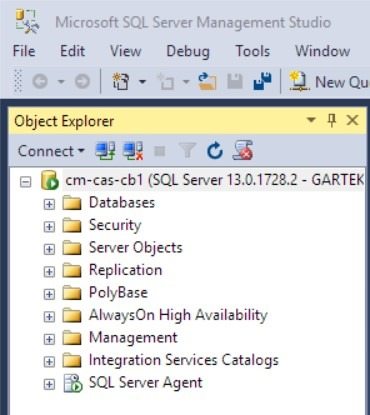Open the Activity Monitor script icon
Screen dimensions: 370x415
point(243,151)
